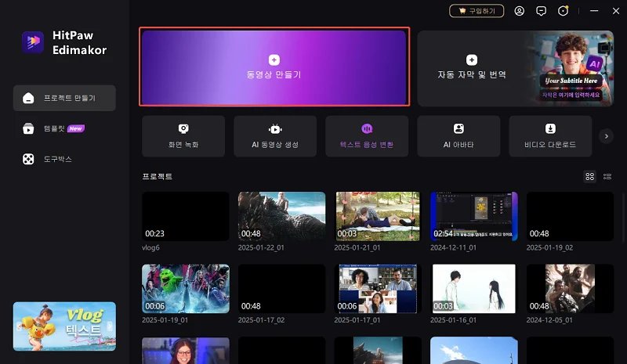The height and width of the screenshot is (364, 627).
Task: Open the AI video generation (AI 동영상 생성) tool
Action: coord(275,136)
